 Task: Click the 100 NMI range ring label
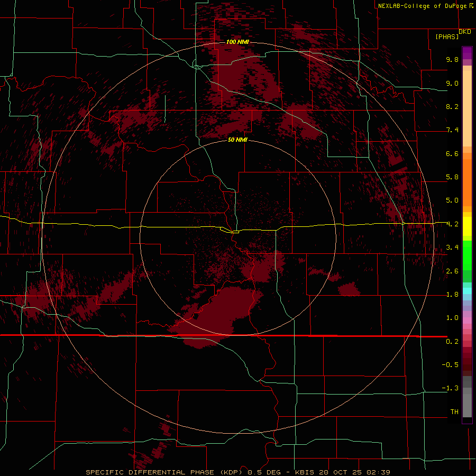(237, 42)
